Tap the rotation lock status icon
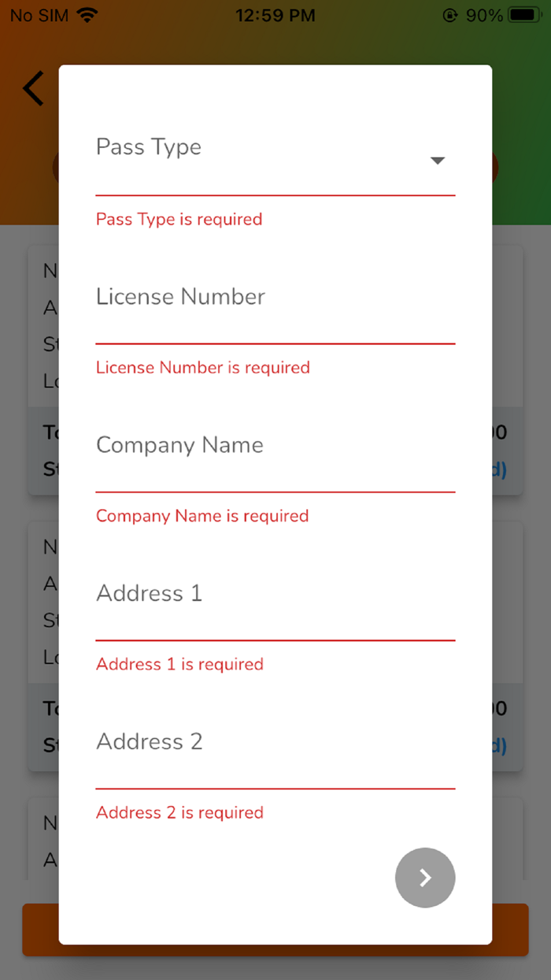The width and height of the screenshot is (551, 980). 450,16
